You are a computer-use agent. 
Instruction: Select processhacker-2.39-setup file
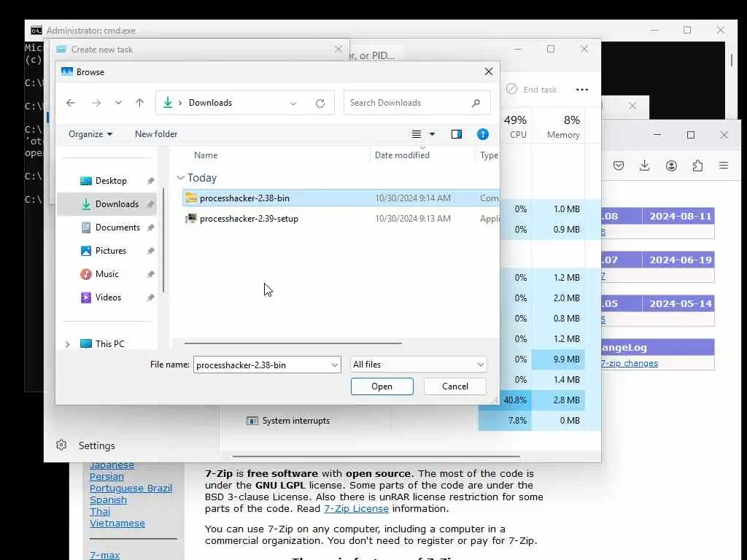click(341, 219)
